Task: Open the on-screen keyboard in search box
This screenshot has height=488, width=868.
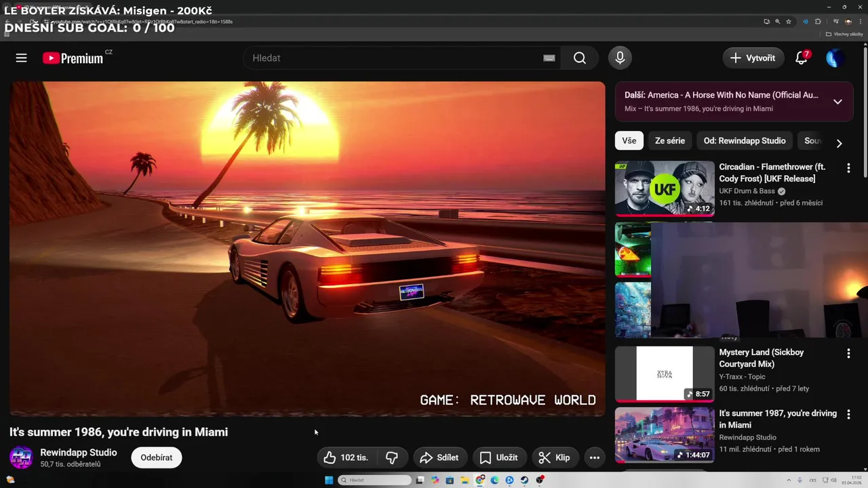Action: (549, 58)
